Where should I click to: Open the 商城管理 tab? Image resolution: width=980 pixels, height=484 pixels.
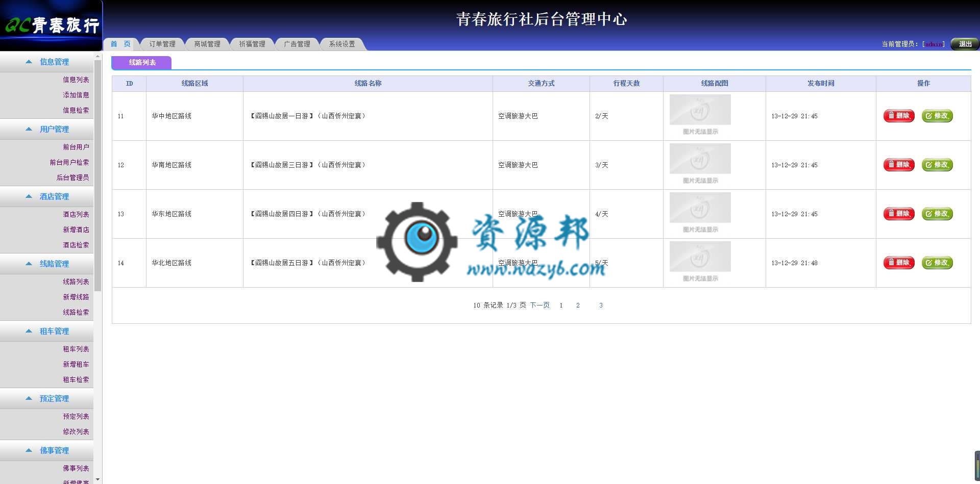point(207,44)
